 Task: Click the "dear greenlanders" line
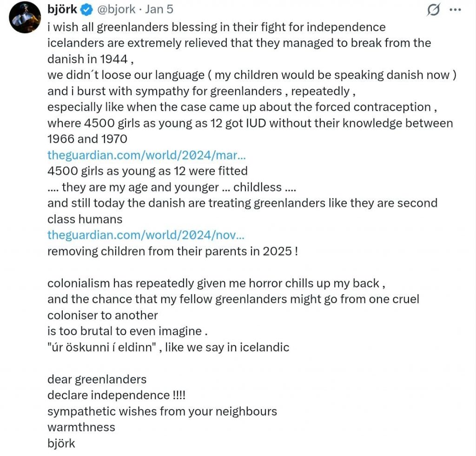point(97,379)
